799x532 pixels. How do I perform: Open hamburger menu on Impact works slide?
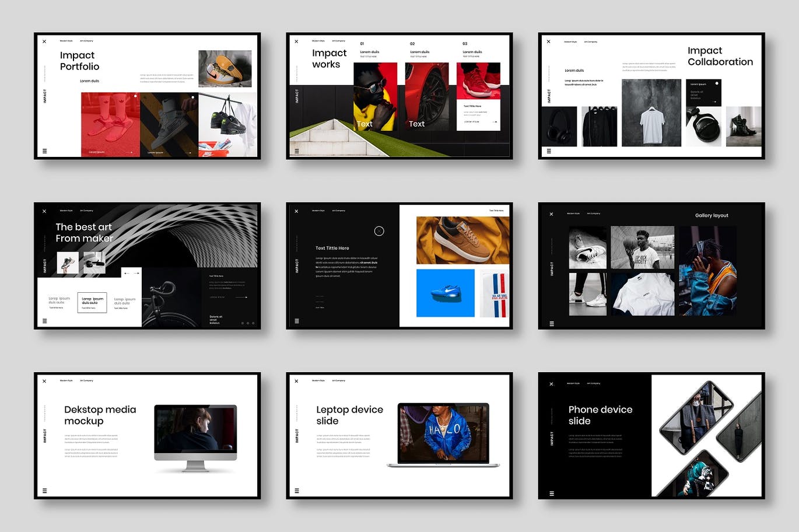click(x=297, y=151)
